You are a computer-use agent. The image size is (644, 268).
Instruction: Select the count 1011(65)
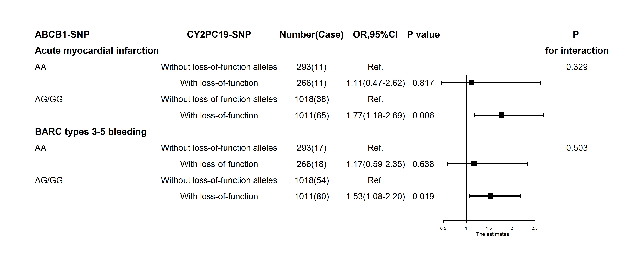(311, 115)
